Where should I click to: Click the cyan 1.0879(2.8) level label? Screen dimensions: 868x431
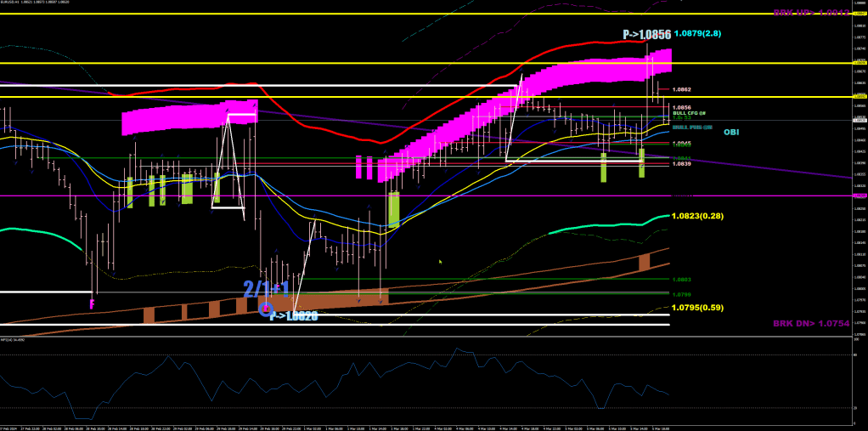point(697,33)
